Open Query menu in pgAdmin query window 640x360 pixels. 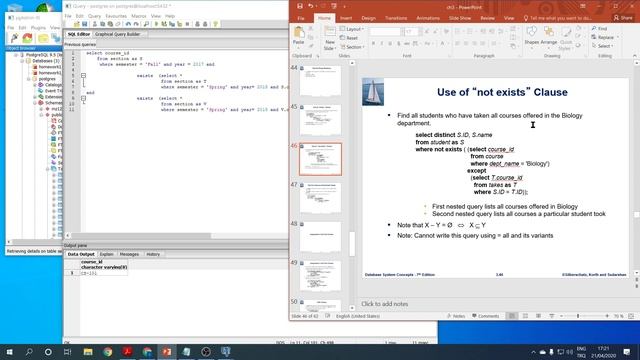click(94, 16)
